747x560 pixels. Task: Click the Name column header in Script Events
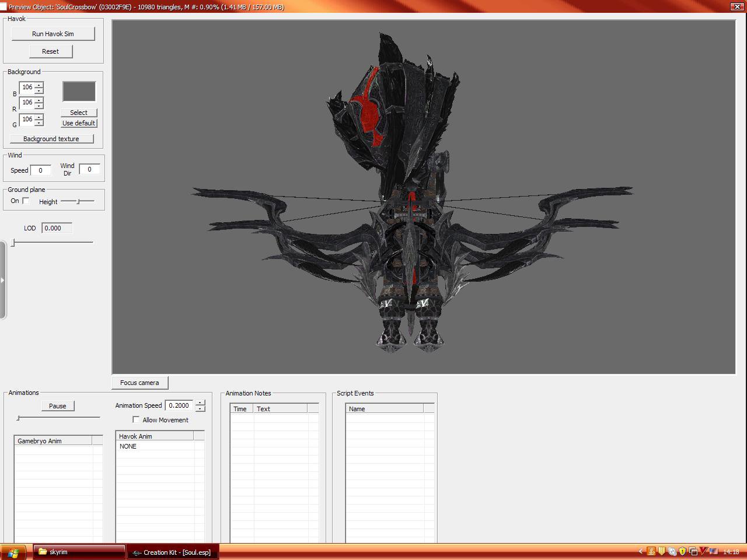point(385,409)
